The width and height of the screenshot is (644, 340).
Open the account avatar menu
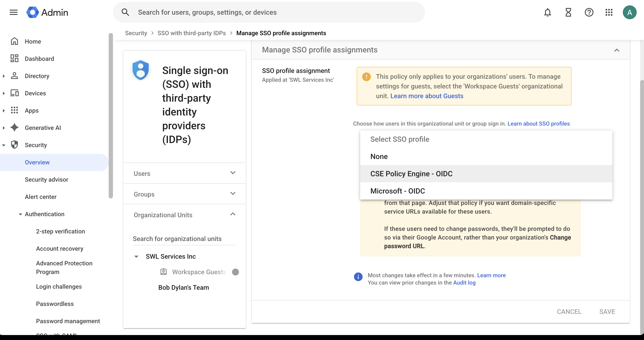click(630, 12)
